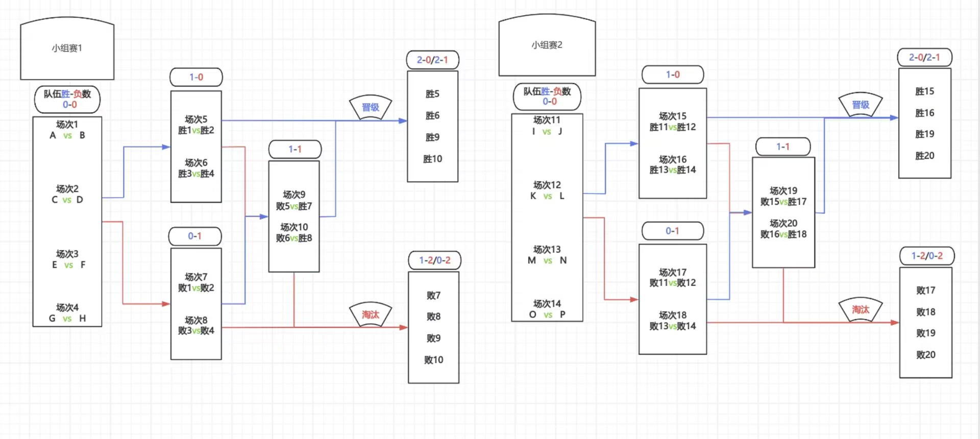Select the 小组赛1 title shape
980x439 pixels.
click(x=67, y=48)
